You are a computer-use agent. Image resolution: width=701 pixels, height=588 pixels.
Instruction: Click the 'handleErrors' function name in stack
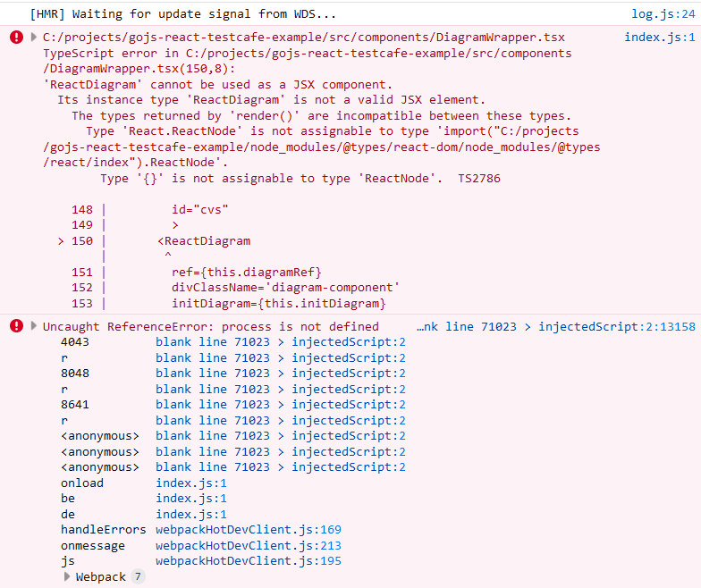point(104,530)
